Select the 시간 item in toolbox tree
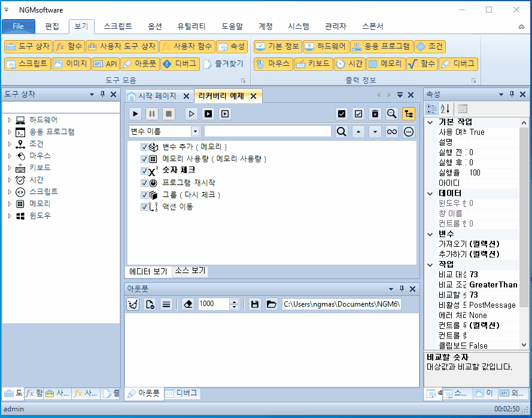This screenshot has width=532, height=418. tap(37, 180)
